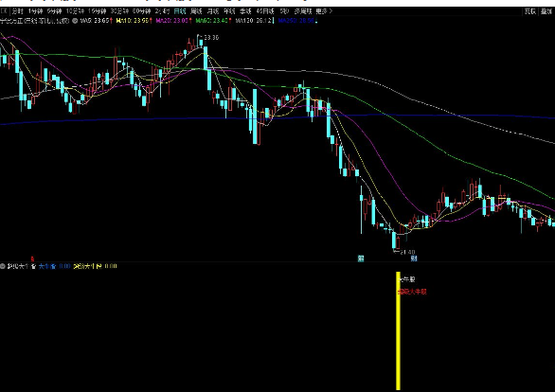Click the small red marker on time axis
Viewport: 555px width, 392px height.
tap(32, 259)
